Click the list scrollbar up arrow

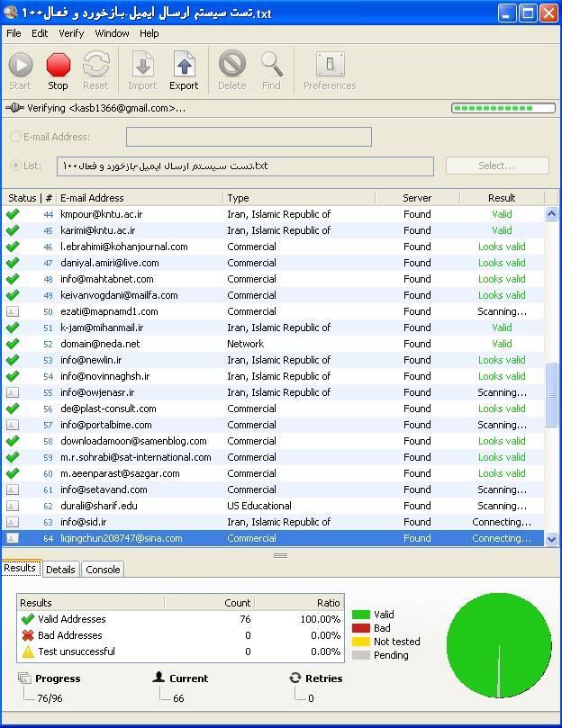551,214
